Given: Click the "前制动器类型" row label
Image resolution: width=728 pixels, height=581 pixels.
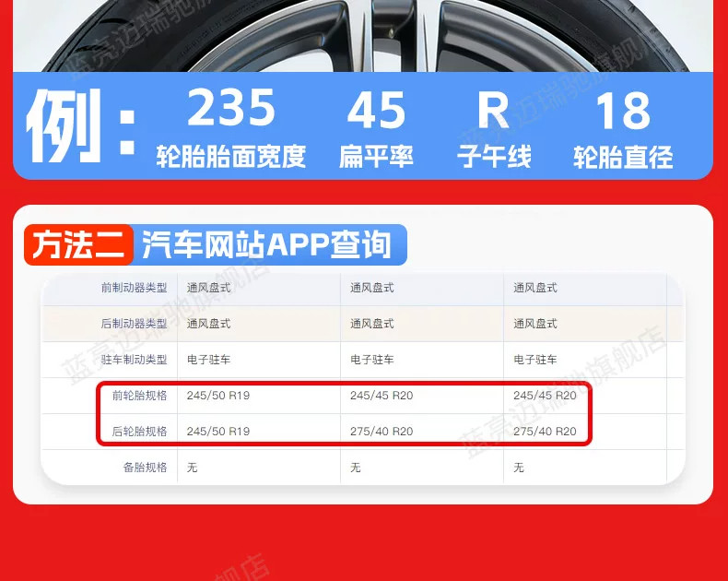Looking at the screenshot, I should [134, 288].
